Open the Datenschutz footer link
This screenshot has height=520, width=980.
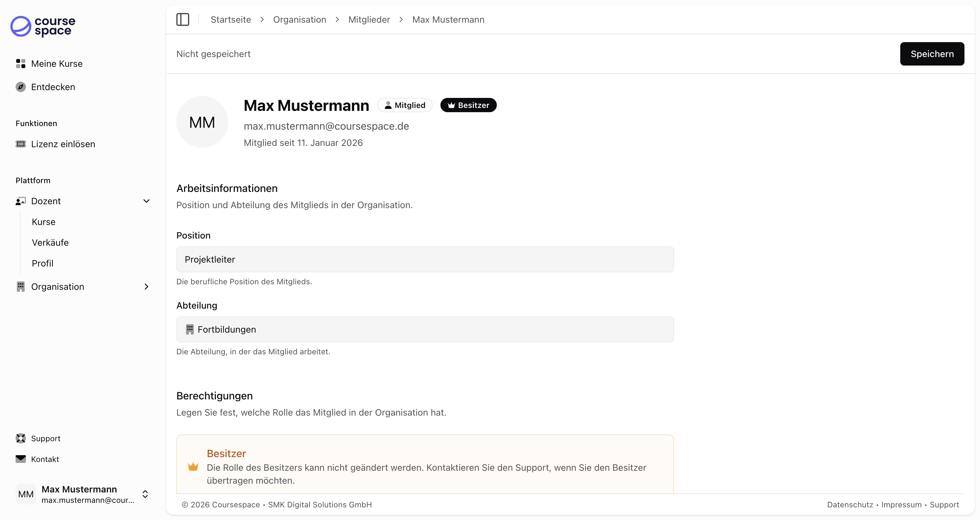coord(850,504)
